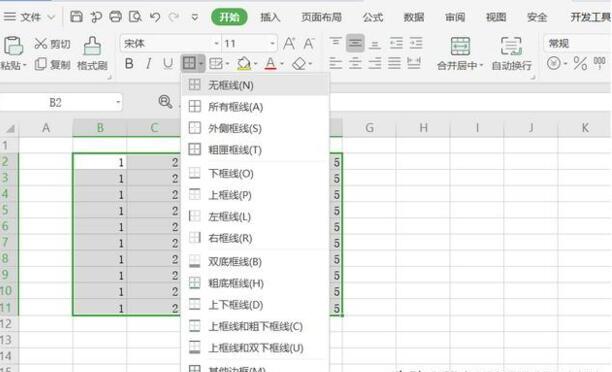
Task: Center text horizontally
Action: pos(355,63)
